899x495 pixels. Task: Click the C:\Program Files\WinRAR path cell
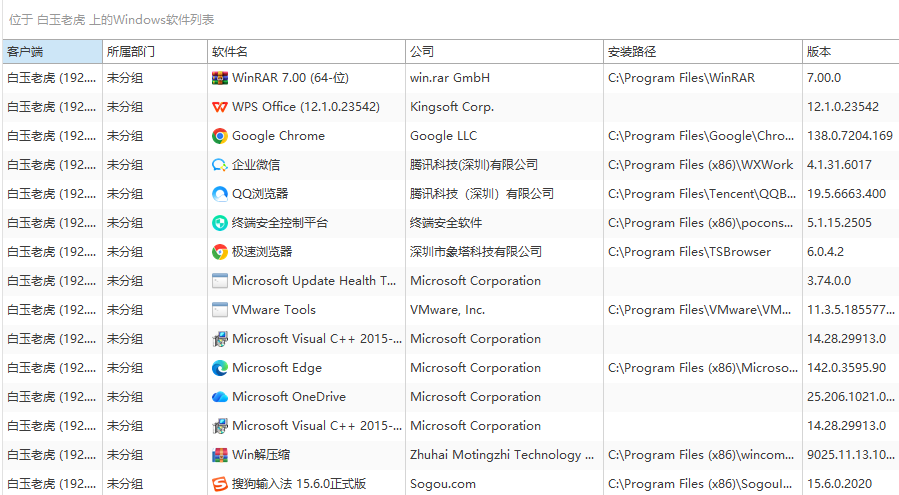[x=681, y=78]
